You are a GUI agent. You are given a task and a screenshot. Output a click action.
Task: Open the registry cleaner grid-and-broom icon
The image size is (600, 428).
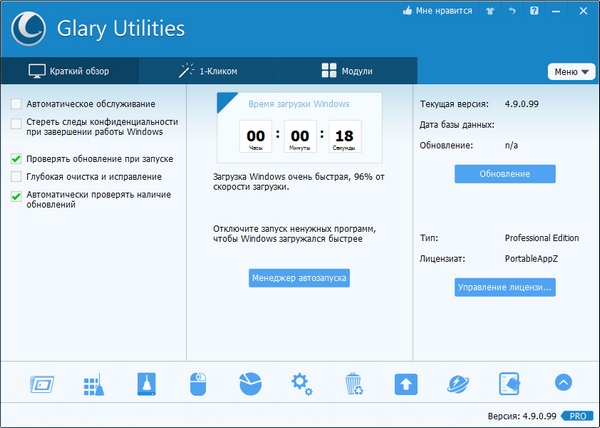92,383
